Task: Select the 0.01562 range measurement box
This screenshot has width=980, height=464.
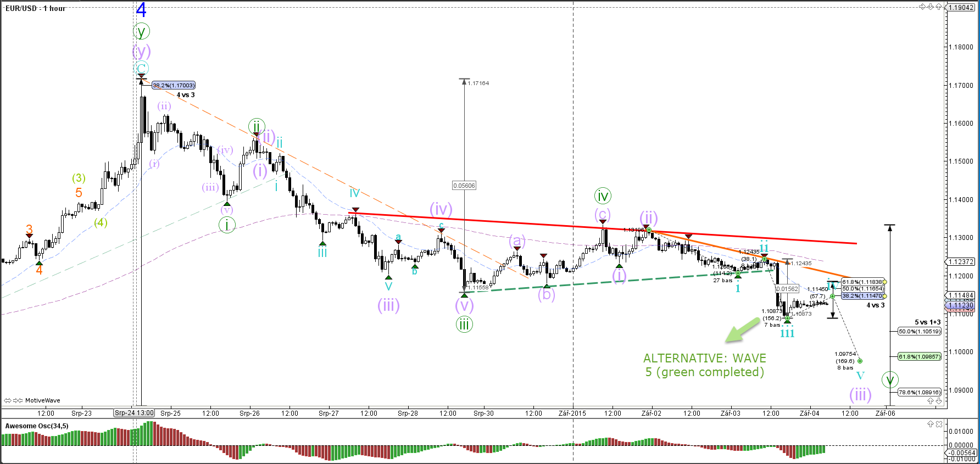Action: tap(787, 289)
